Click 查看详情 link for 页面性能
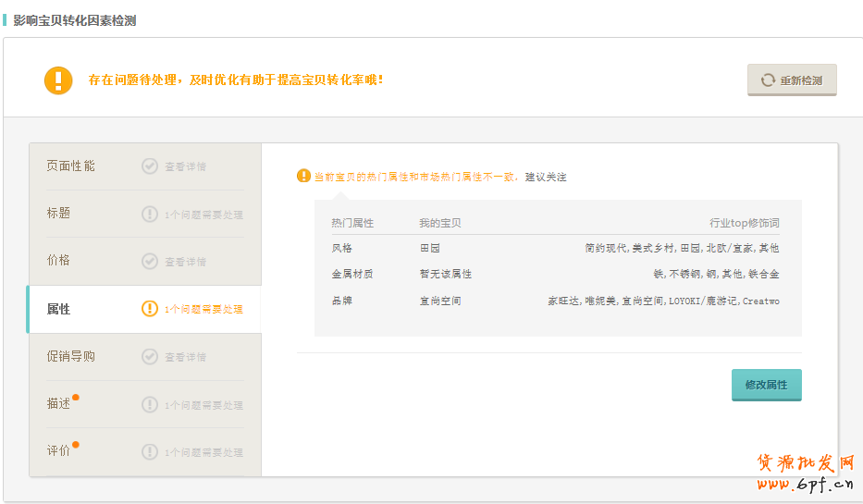863x504 pixels. pyautogui.click(x=185, y=167)
